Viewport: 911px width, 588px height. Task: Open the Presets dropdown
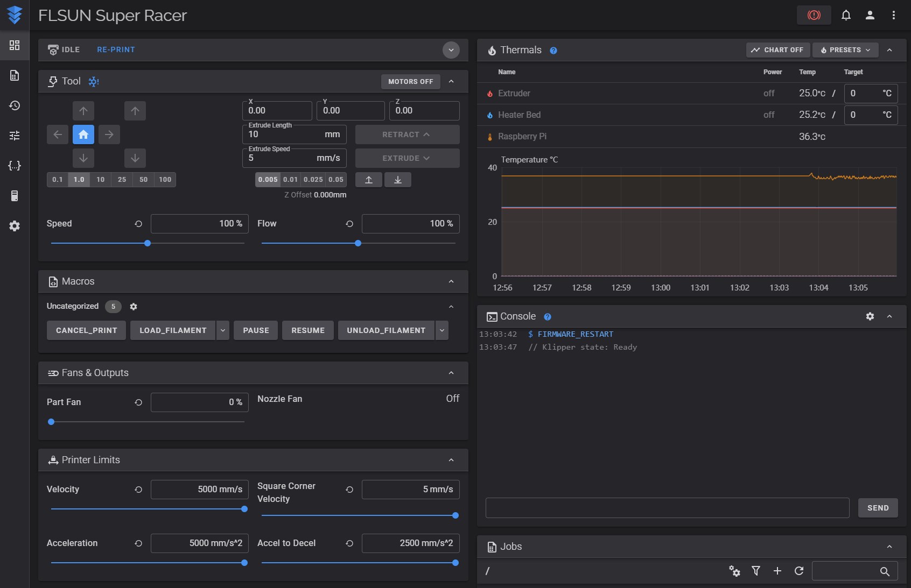(845, 50)
